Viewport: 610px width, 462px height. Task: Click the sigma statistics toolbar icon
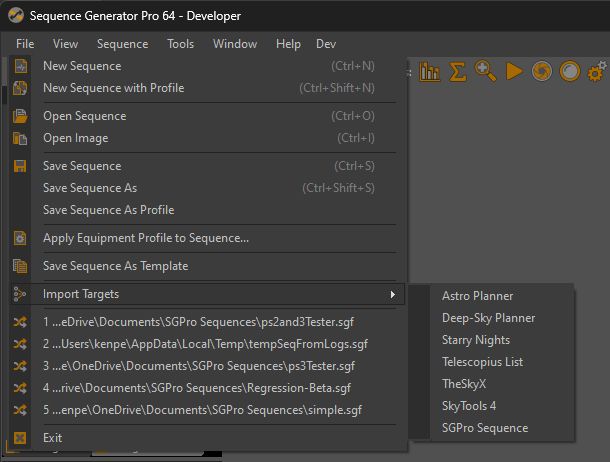(x=457, y=72)
